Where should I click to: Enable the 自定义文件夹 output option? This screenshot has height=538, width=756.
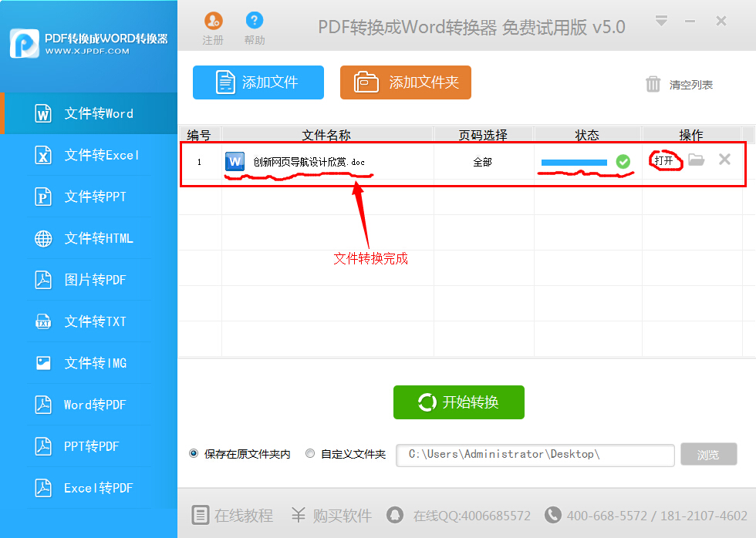point(309,453)
